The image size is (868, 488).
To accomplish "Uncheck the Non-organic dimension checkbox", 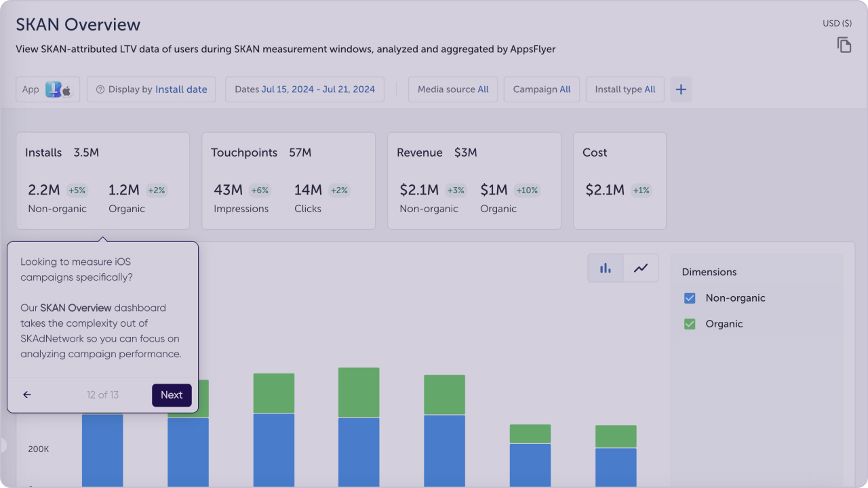I will point(690,298).
